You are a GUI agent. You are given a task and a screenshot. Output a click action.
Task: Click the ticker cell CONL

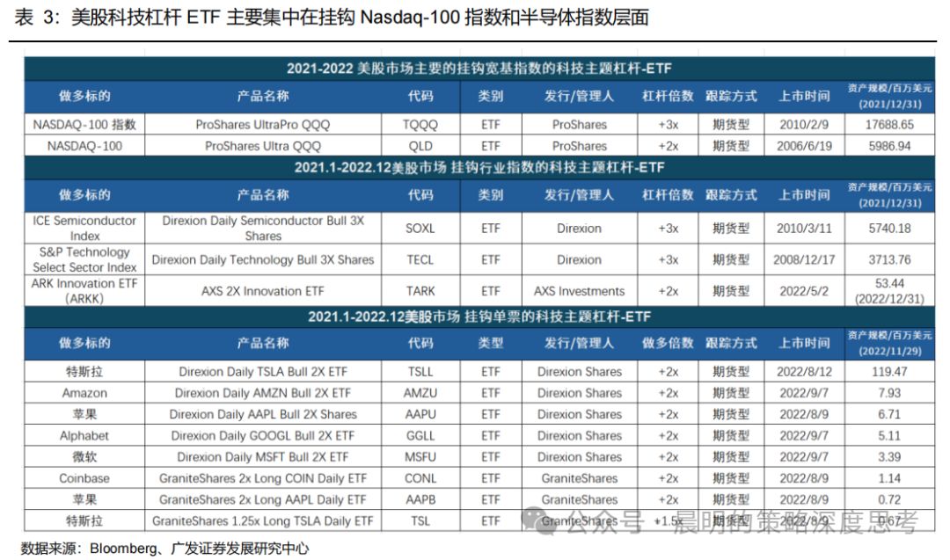420,478
